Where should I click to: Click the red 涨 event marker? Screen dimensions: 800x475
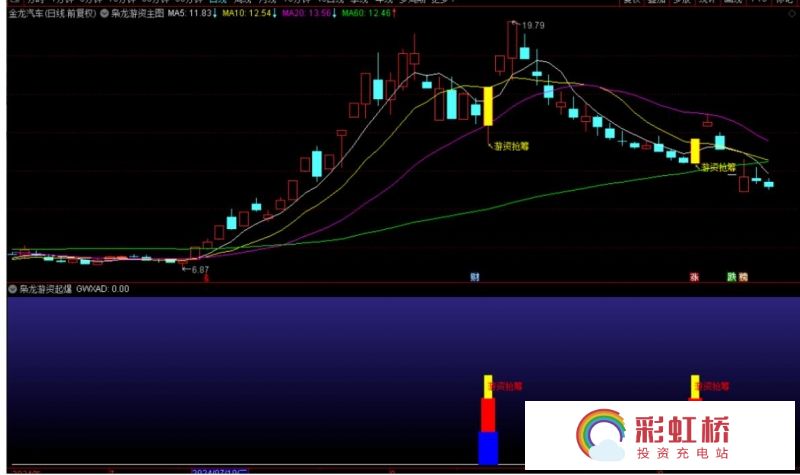(692, 275)
